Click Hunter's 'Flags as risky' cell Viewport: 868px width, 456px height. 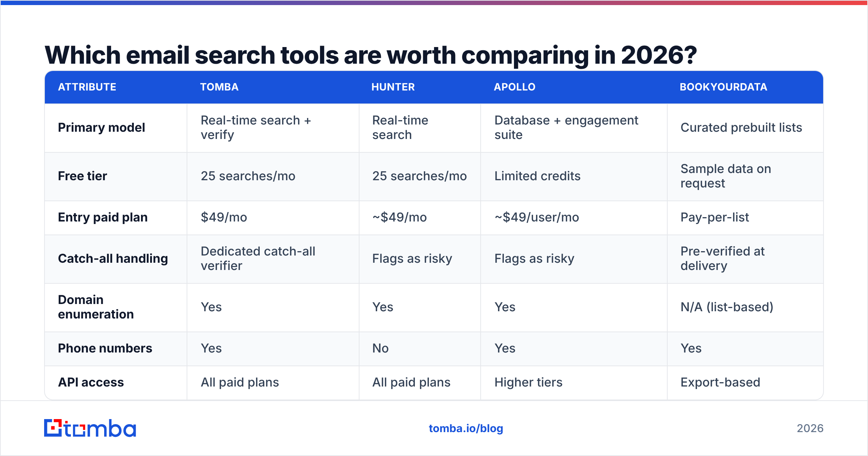(420, 259)
